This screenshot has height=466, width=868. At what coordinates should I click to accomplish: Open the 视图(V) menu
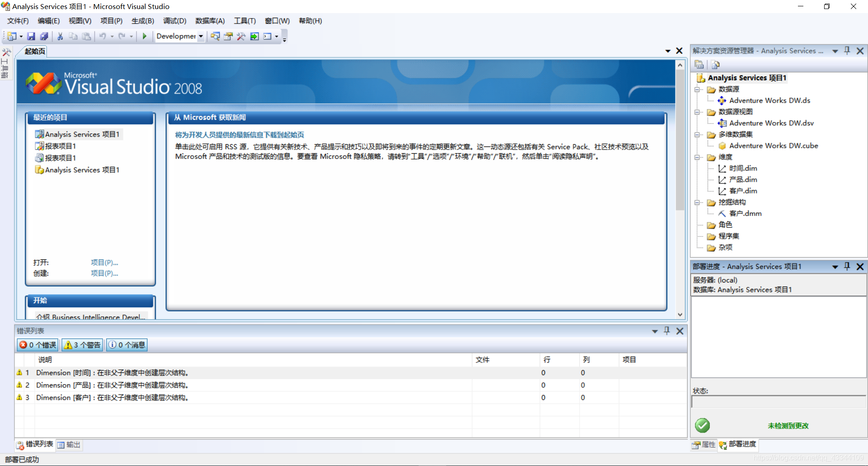click(x=80, y=21)
